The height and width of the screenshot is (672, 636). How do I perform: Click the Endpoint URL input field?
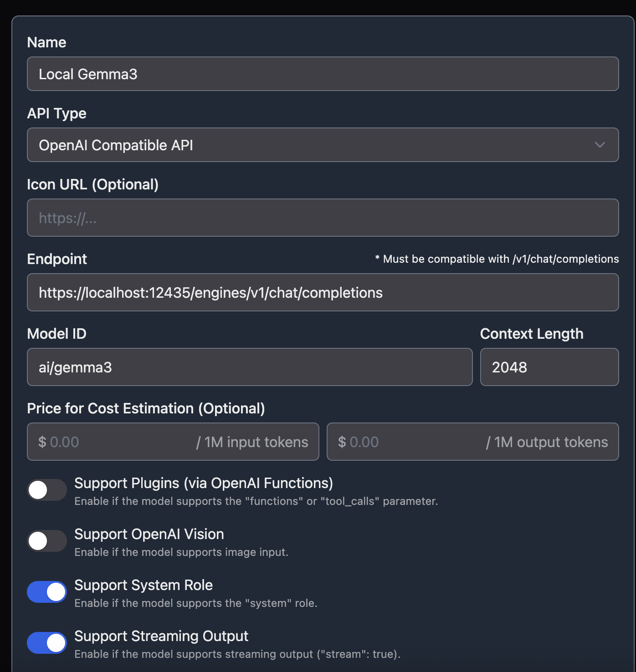323,292
